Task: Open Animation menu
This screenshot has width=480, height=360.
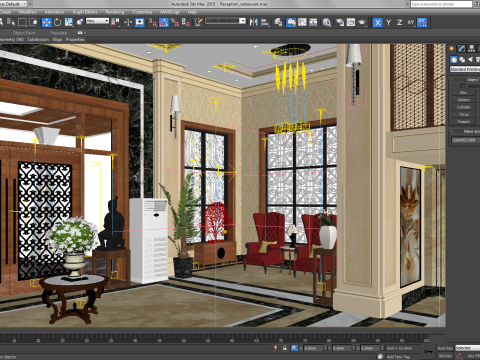Action: (54, 12)
